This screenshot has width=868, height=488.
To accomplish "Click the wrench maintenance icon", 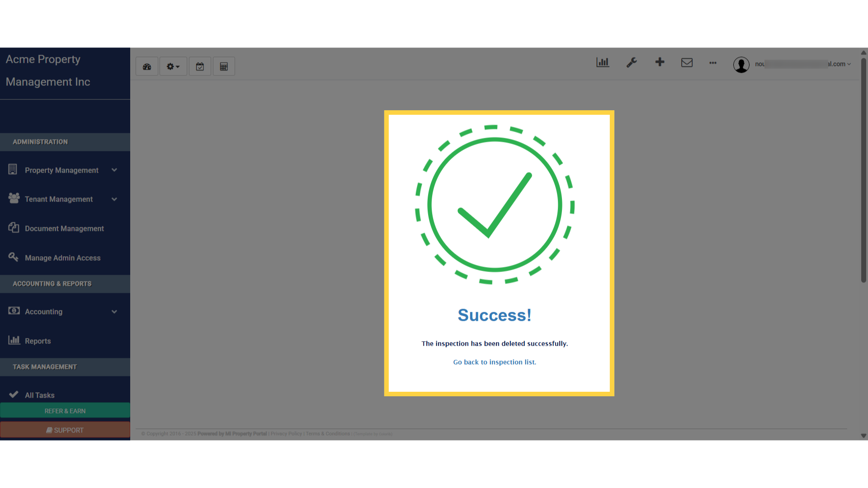I will (x=632, y=62).
